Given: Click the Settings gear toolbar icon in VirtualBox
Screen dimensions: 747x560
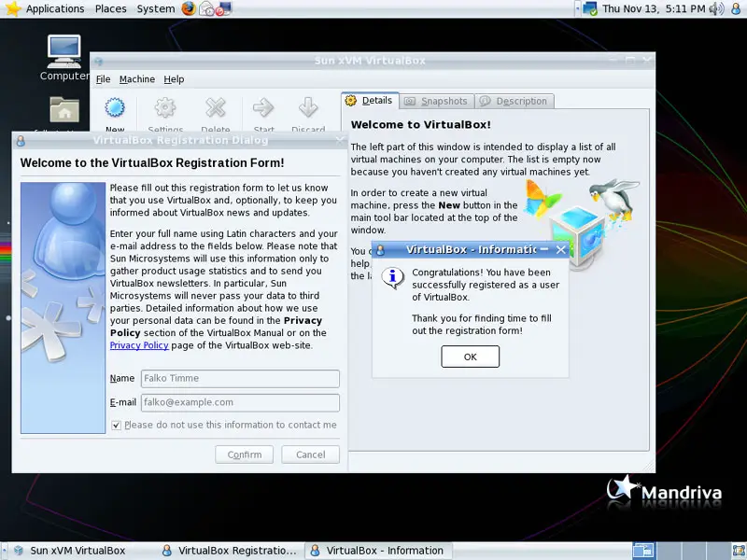Looking at the screenshot, I should [x=165, y=108].
